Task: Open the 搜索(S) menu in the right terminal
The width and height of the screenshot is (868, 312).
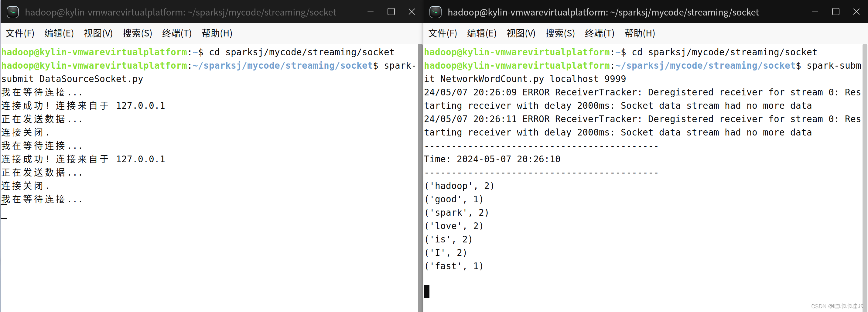Action: point(560,33)
